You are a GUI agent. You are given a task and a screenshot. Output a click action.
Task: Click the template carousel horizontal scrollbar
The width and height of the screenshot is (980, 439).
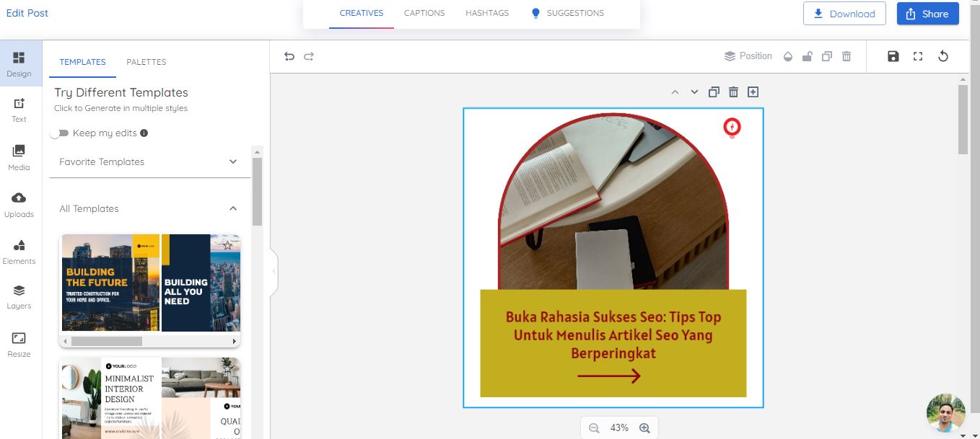107,341
